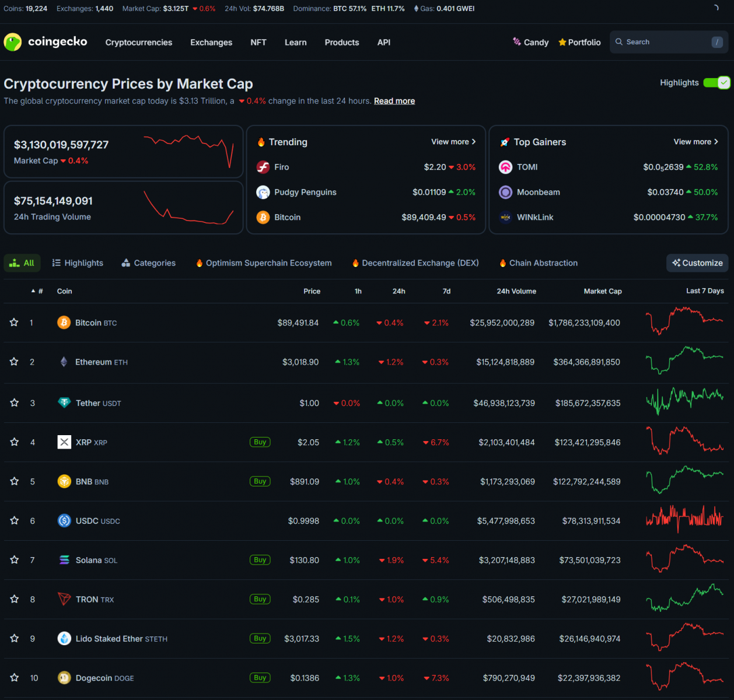Click the Tether coin icon
Viewport: 734px width, 700px height.
[x=64, y=403]
